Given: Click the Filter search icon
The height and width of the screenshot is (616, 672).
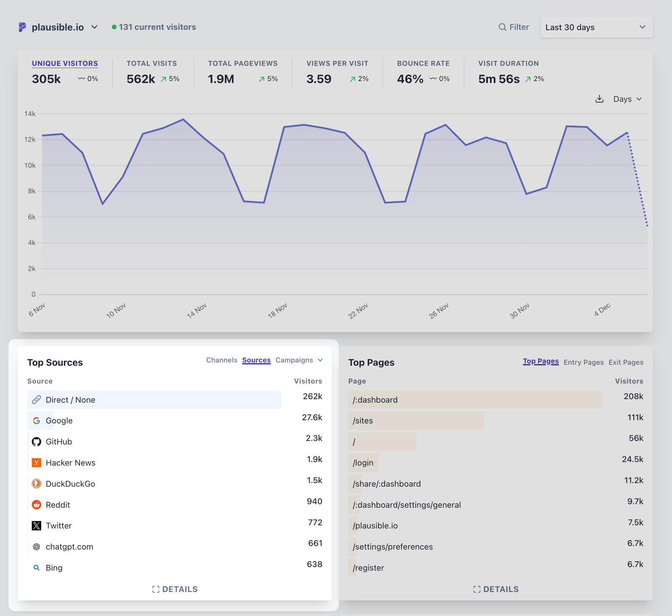Looking at the screenshot, I should (502, 27).
